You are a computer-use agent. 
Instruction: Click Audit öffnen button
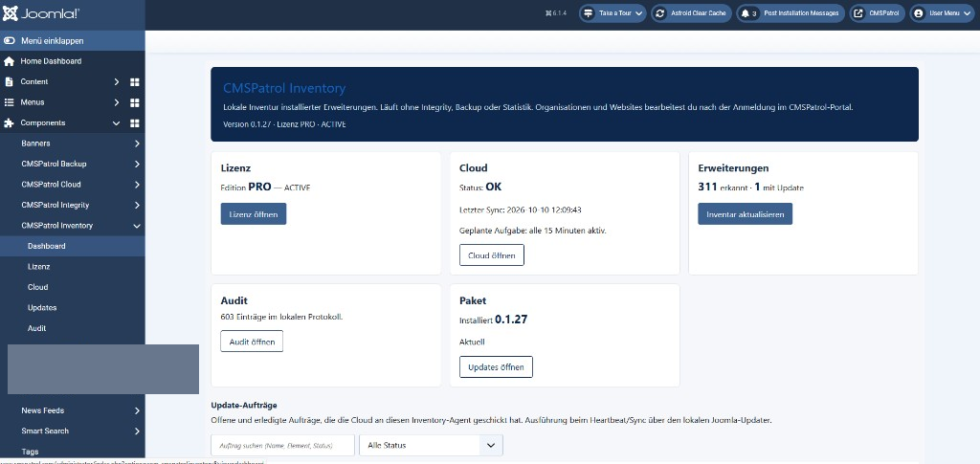coord(252,341)
